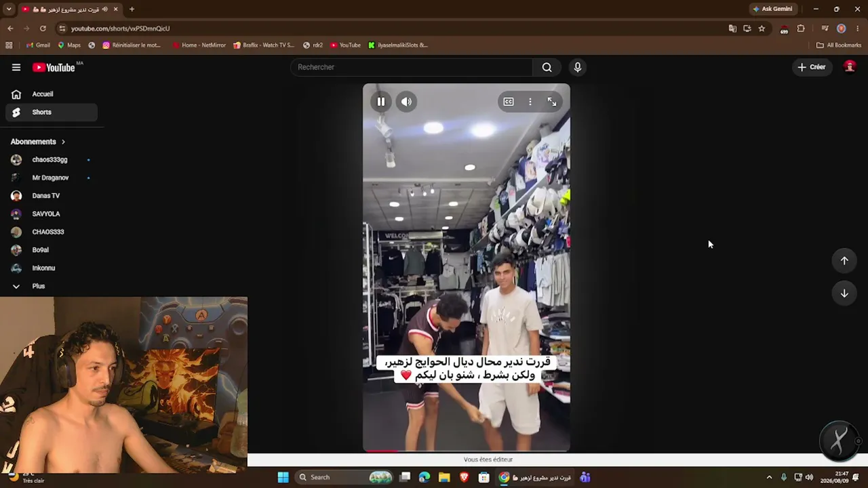This screenshot has width=868, height=488.
Task: Show hidden system tray icons
Action: coord(769,477)
